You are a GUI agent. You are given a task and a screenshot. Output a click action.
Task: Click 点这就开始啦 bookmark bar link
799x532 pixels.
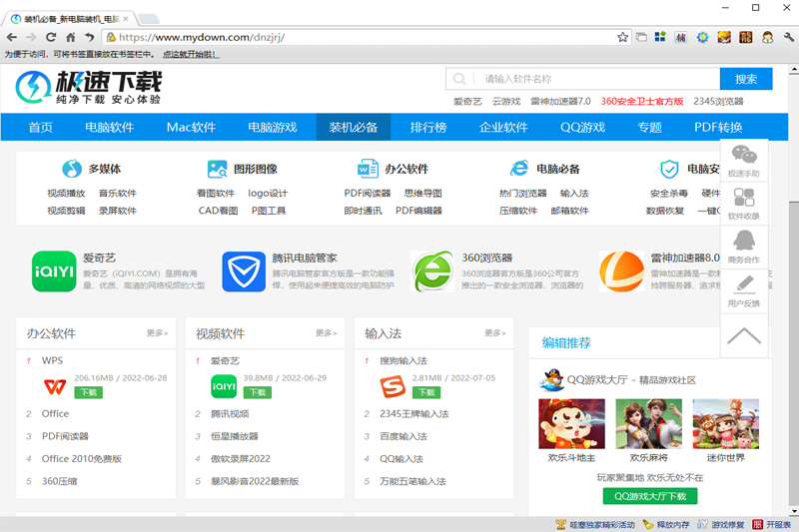click(x=191, y=54)
